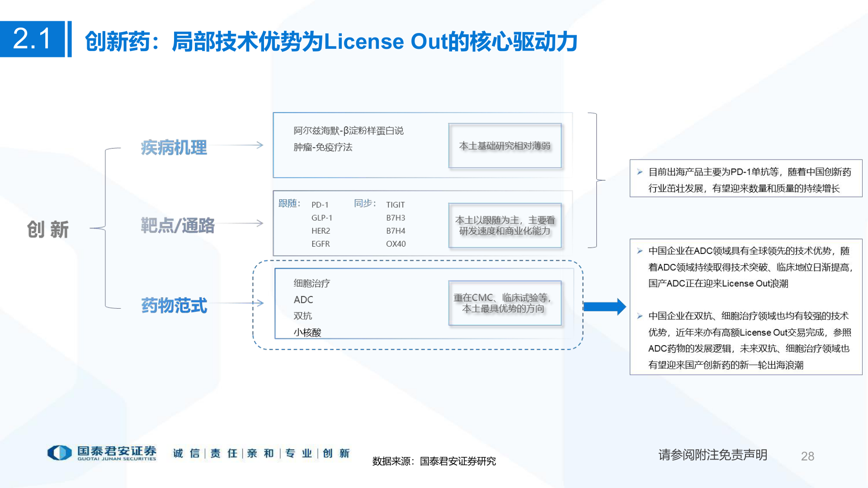Click the text 阿尔兹海默-β淀粉样蛋白说
The height and width of the screenshot is (488, 868).
tap(349, 131)
